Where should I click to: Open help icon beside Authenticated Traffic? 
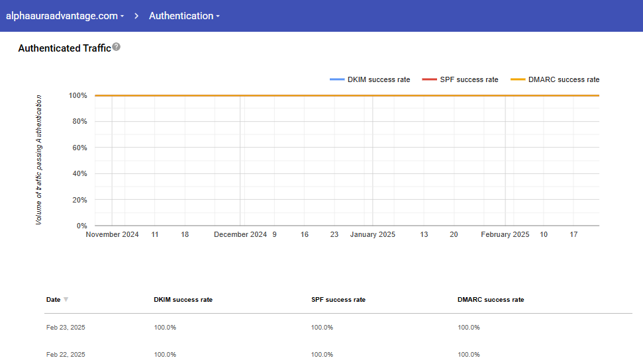[117, 47]
